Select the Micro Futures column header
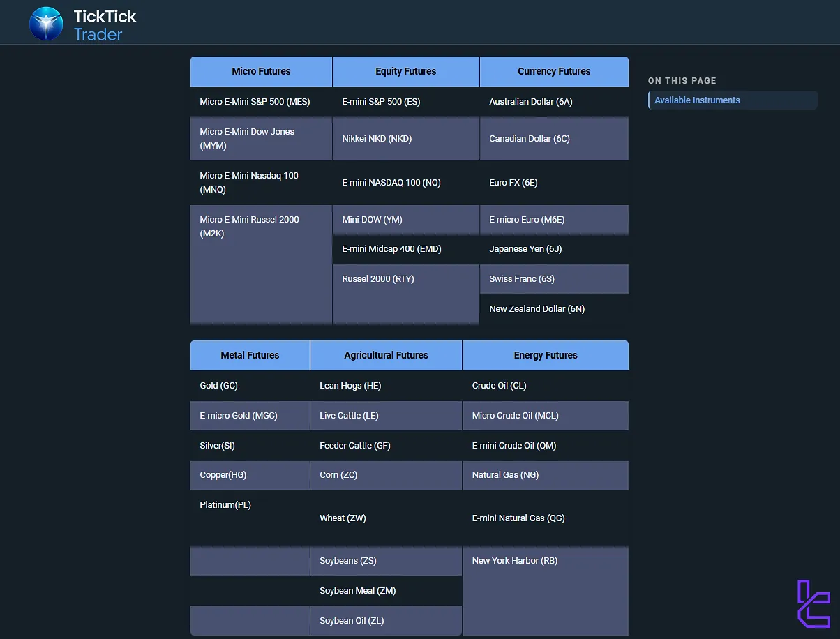Viewport: 840px width, 639px height. [260, 71]
